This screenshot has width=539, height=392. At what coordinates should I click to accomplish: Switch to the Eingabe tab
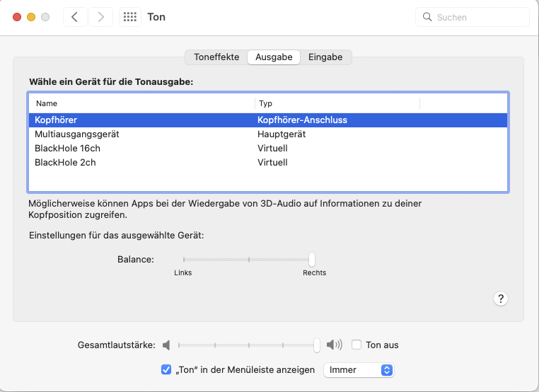(x=325, y=57)
